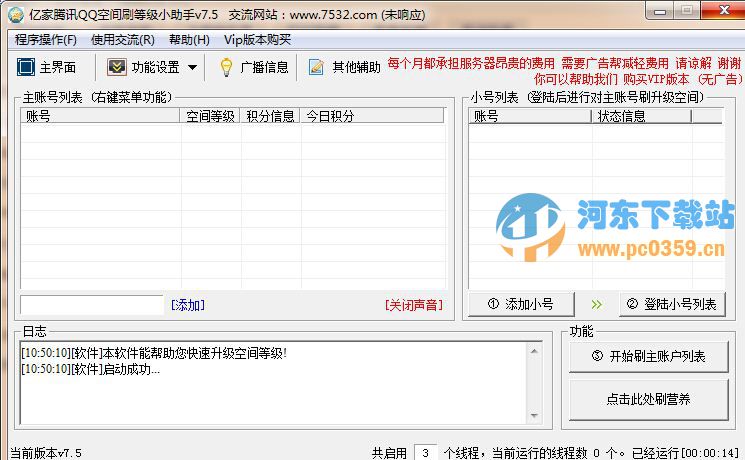
Task: Click log scrollbar up arrow
Action: click(534, 351)
